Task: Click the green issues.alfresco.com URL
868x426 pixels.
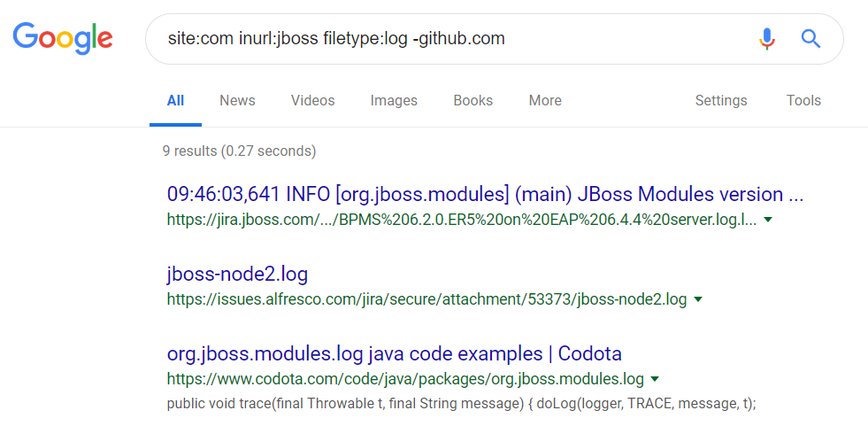Action: [426, 299]
